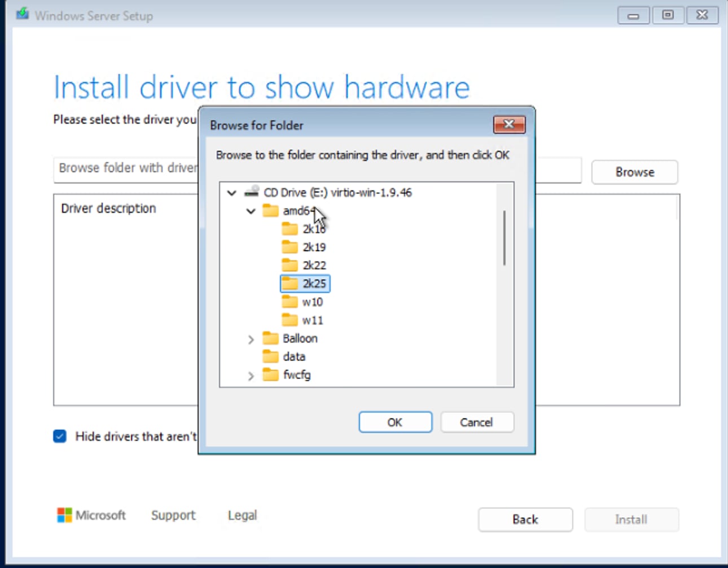Click the Microsoft logo in the footer
Viewport: 728px width, 568px height.
64,515
